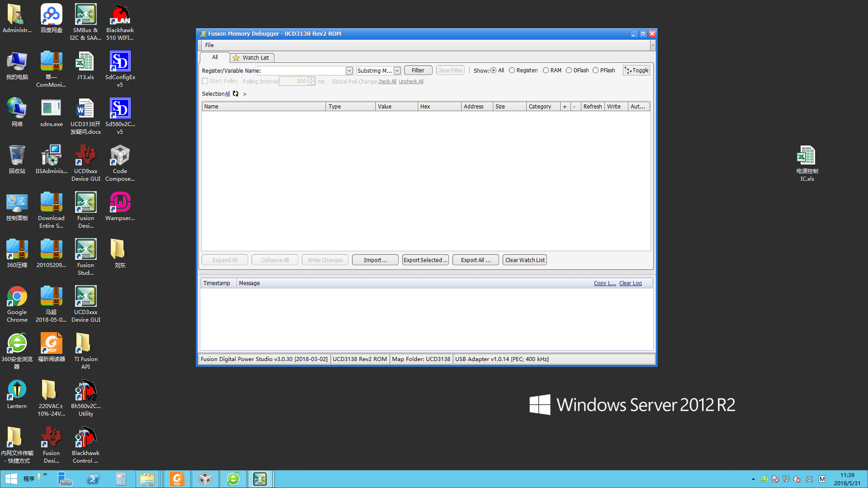Open the Fusion Memory Debugger taskbar icon
The image size is (868, 488).
[260, 479]
